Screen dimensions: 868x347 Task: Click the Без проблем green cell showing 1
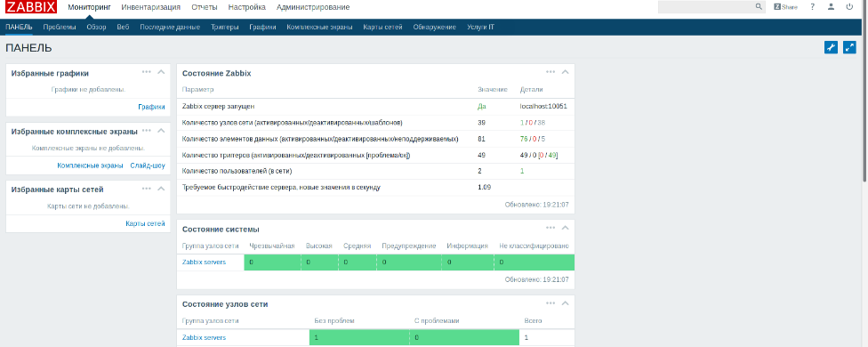coord(359,337)
